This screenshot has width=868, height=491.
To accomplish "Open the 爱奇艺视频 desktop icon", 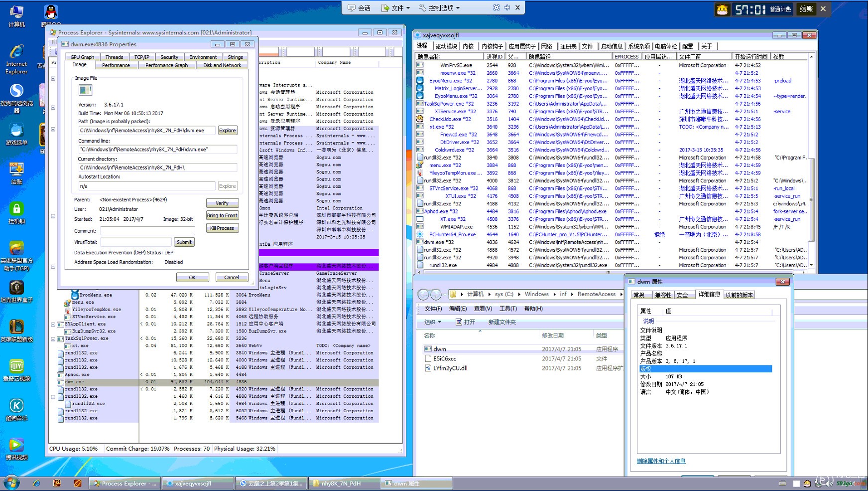I will [16, 370].
